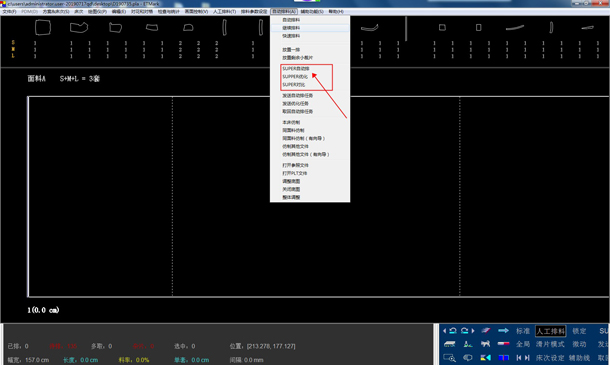This screenshot has height=365, width=610.
Task: Select 打开PLT文件 menu entry
Action: [x=294, y=173]
